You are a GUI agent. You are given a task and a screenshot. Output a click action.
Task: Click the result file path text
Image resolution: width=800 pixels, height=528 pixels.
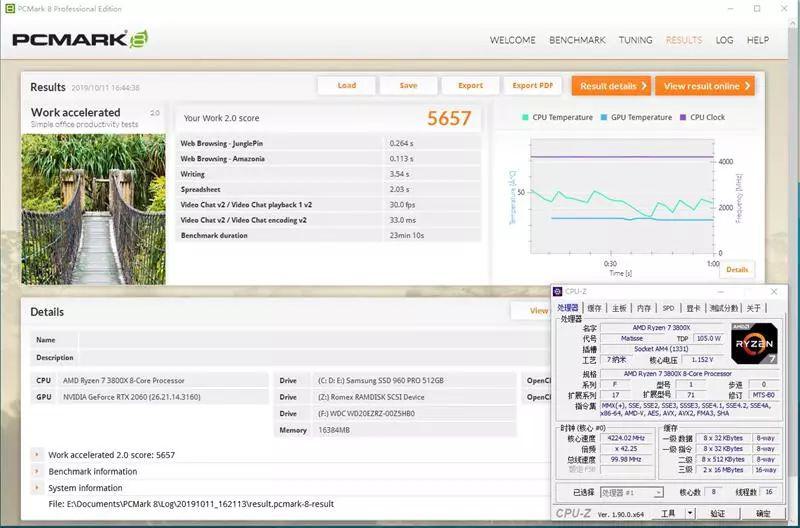click(x=191, y=504)
